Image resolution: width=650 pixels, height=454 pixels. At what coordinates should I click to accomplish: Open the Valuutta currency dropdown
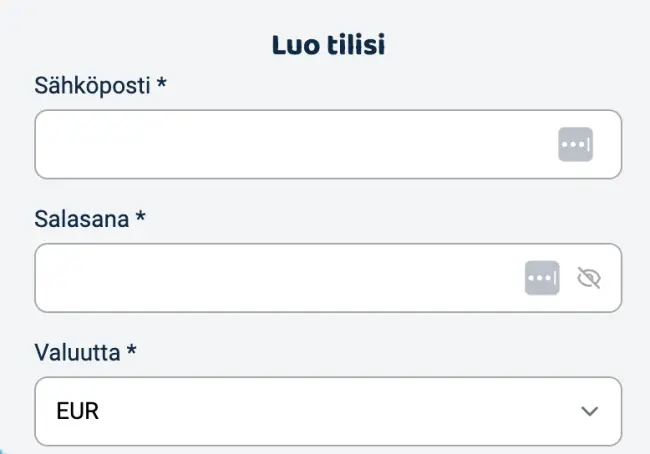tap(327, 411)
